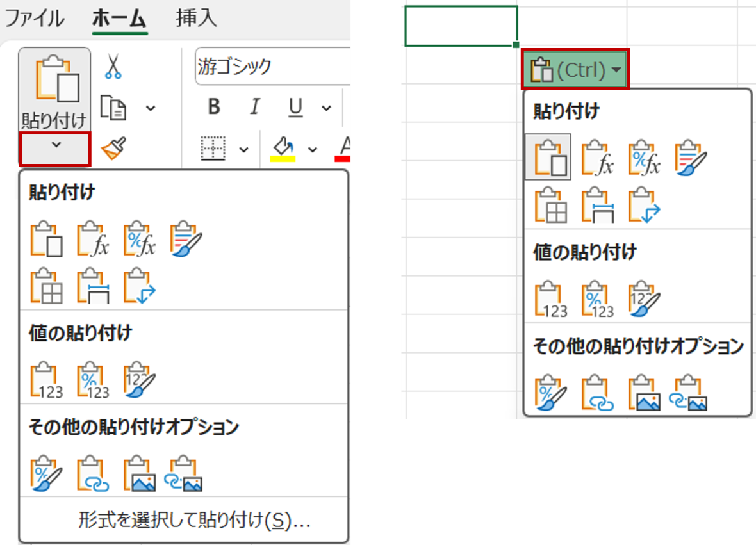Choose Paste as Picture in ribbon menu
The height and width of the screenshot is (545, 756).
pyautogui.click(x=139, y=473)
